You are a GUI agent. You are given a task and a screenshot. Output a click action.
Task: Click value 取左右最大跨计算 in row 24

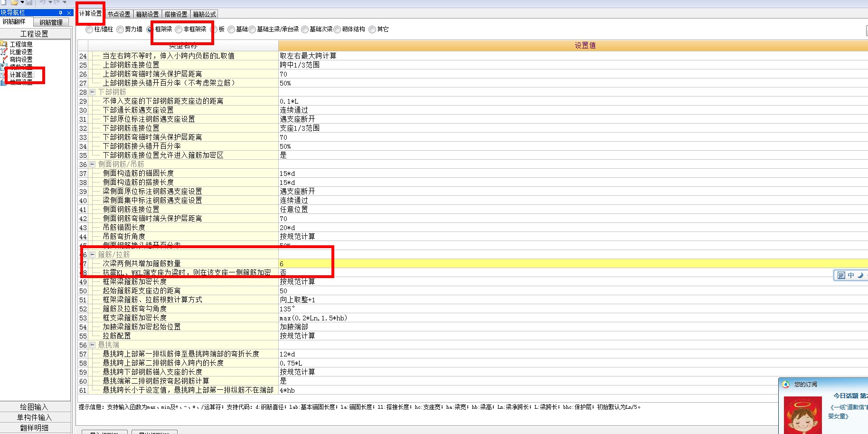(x=573, y=56)
